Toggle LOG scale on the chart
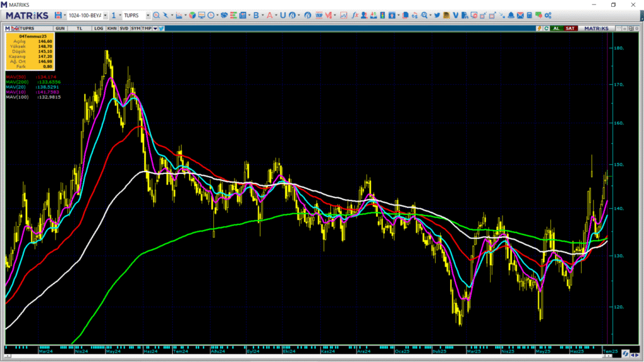The height and width of the screenshot is (362, 644). click(x=99, y=28)
